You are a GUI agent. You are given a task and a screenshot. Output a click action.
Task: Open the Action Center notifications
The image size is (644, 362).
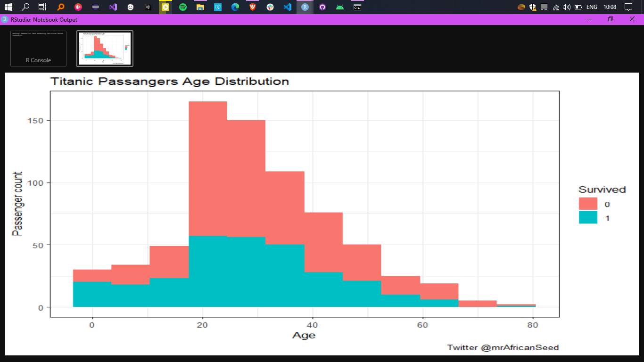[629, 7]
